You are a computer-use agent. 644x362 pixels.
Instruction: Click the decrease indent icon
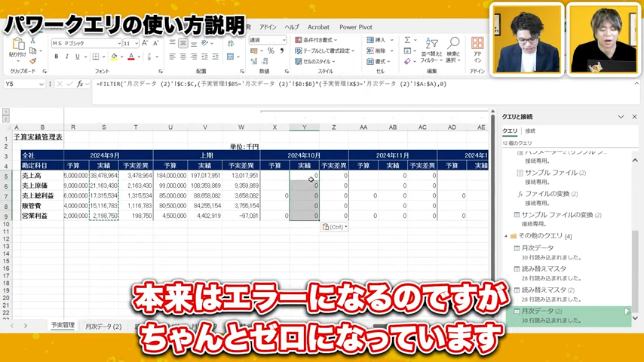pos(204,57)
